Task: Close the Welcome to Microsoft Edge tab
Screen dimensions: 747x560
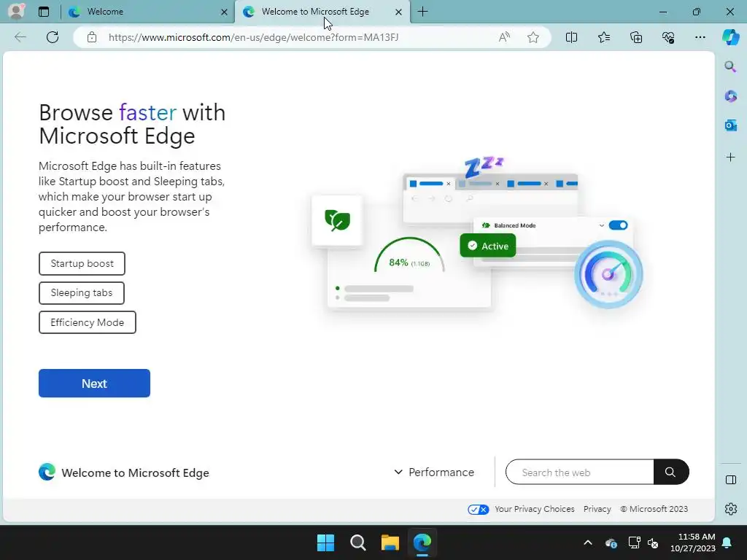Action: 399,12
